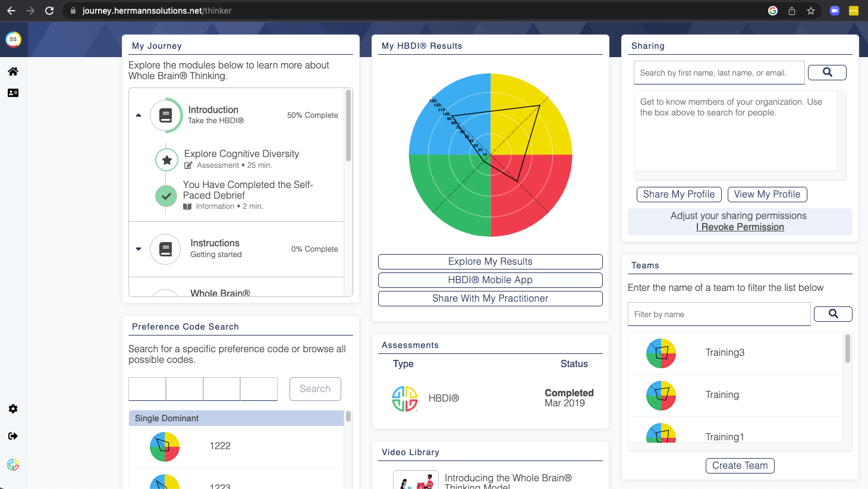The width and height of the screenshot is (868, 489).
Task: Click the Explore Cognitive Diversity star icon
Action: pyautogui.click(x=167, y=159)
